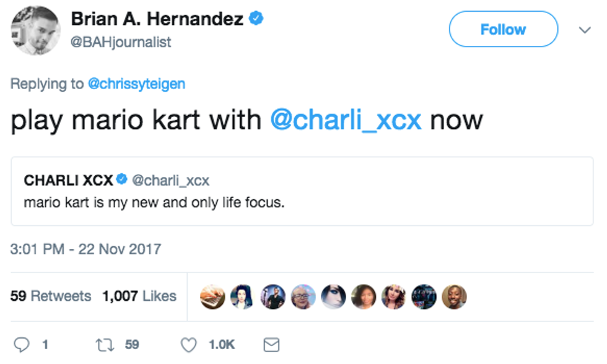This screenshot has width=607, height=364.
Task: Like the tweet with heart icon
Action: 188,345
